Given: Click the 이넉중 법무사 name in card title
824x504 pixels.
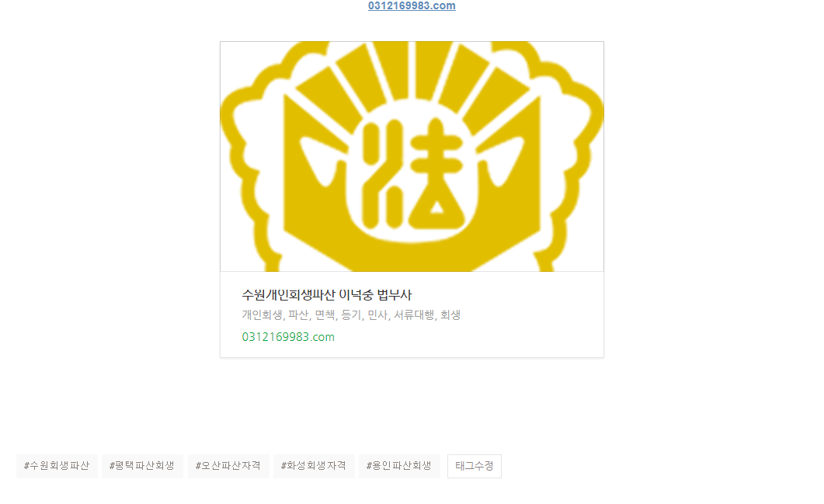Looking at the screenshot, I should tap(375, 295).
